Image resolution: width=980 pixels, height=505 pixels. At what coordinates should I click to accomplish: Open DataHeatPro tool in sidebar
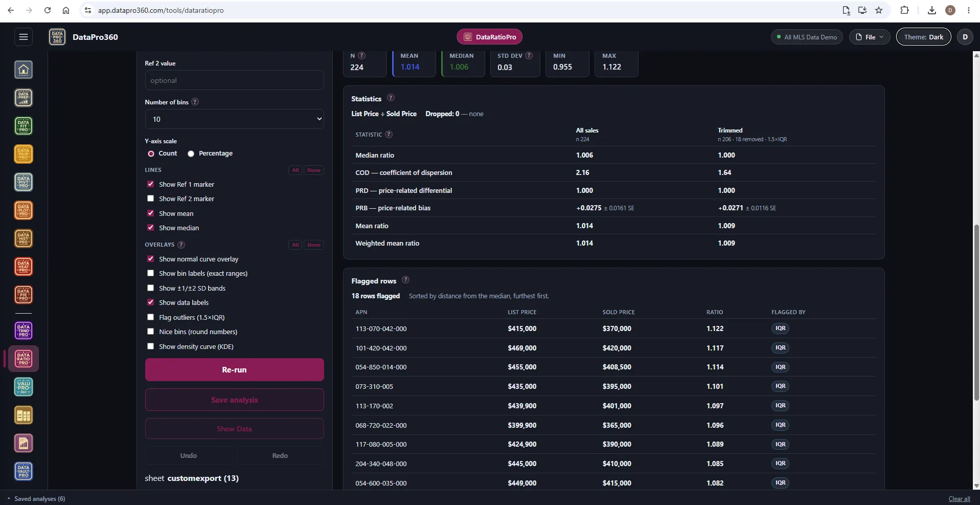24,267
